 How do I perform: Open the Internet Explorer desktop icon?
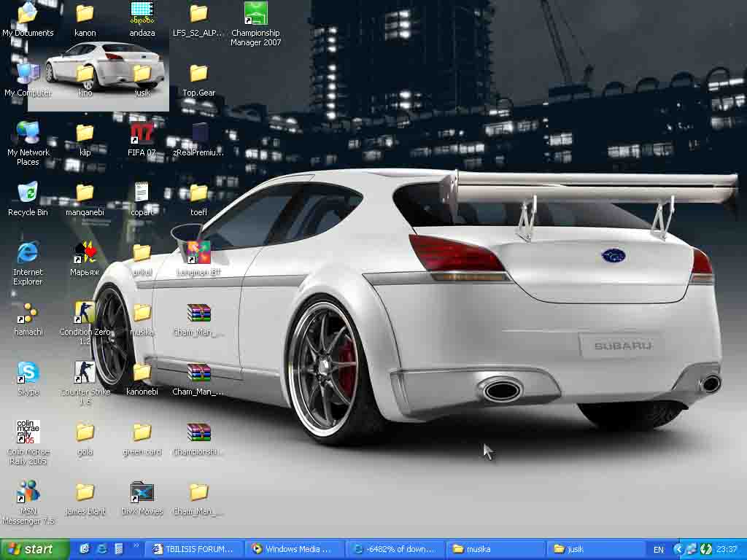(28, 254)
